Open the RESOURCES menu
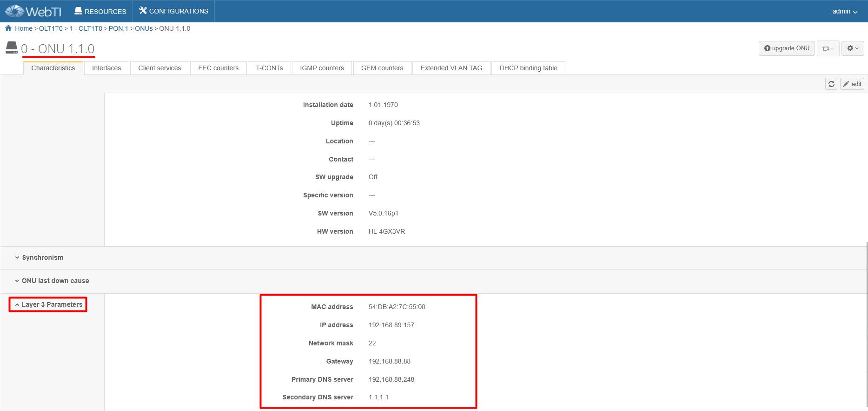868x411 pixels. (x=100, y=11)
